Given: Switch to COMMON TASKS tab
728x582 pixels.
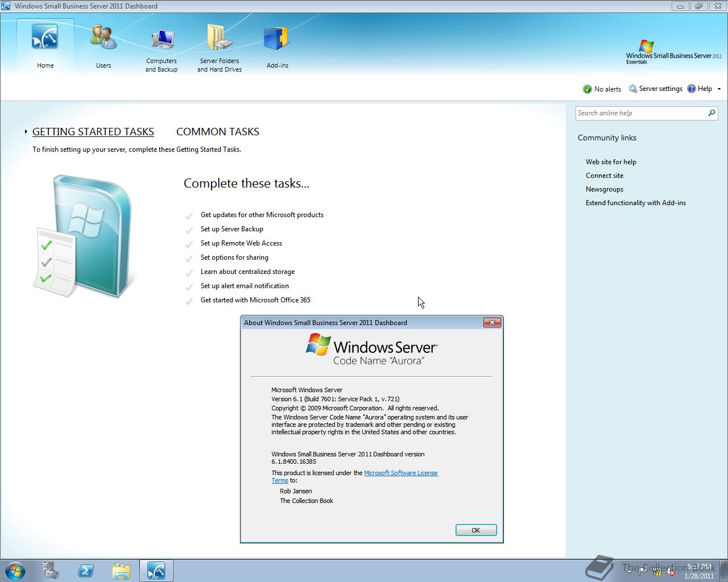Looking at the screenshot, I should [218, 131].
